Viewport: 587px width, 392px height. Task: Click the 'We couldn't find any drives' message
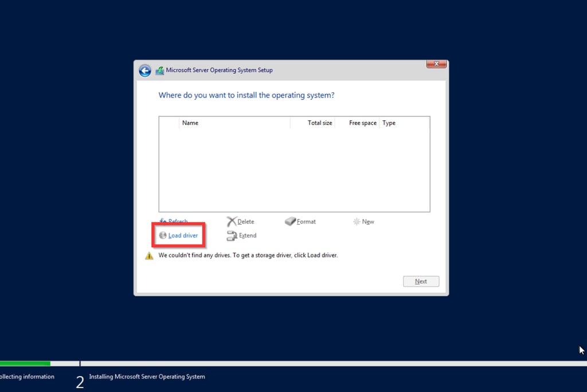248,256
